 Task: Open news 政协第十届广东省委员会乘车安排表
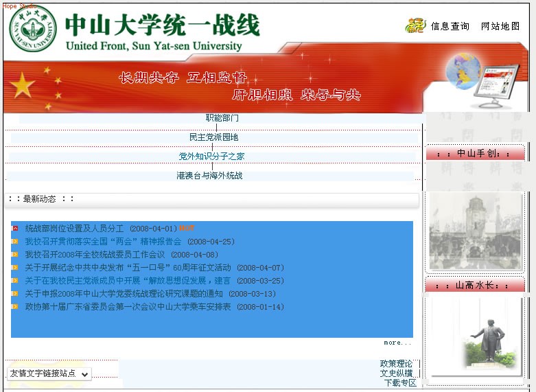click(x=128, y=306)
